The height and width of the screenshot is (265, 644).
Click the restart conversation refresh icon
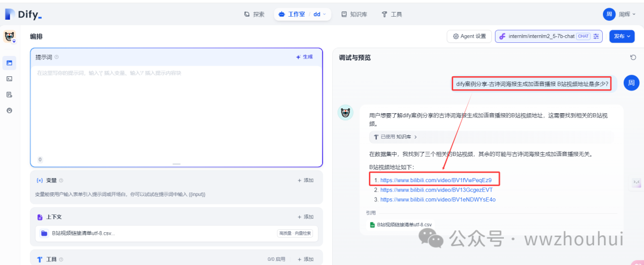(633, 57)
